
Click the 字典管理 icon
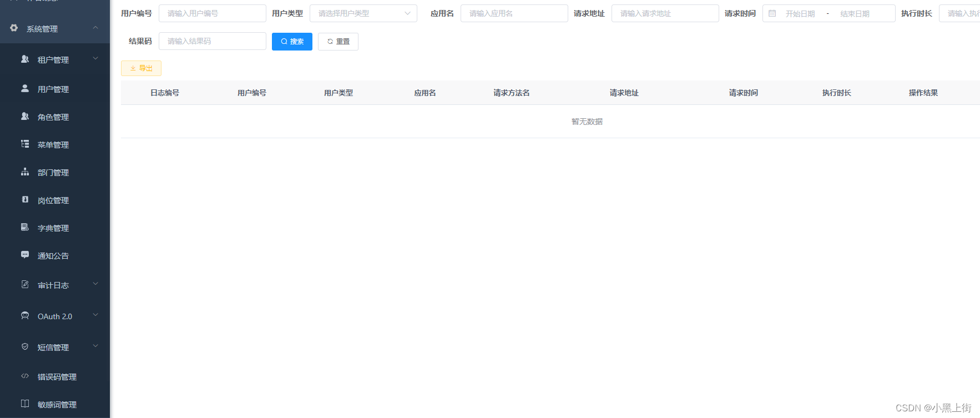pos(25,227)
